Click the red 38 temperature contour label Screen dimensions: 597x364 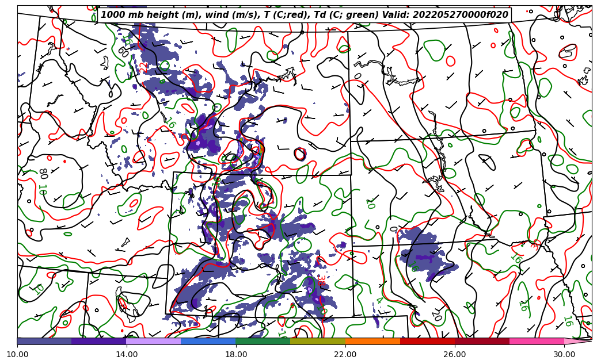[321, 281]
